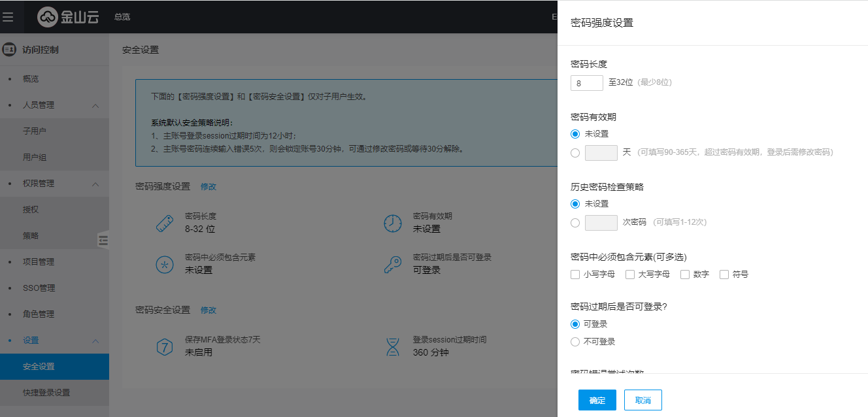Click the 8-32 位 value text
This screenshot has width=868, height=417.
point(200,229)
